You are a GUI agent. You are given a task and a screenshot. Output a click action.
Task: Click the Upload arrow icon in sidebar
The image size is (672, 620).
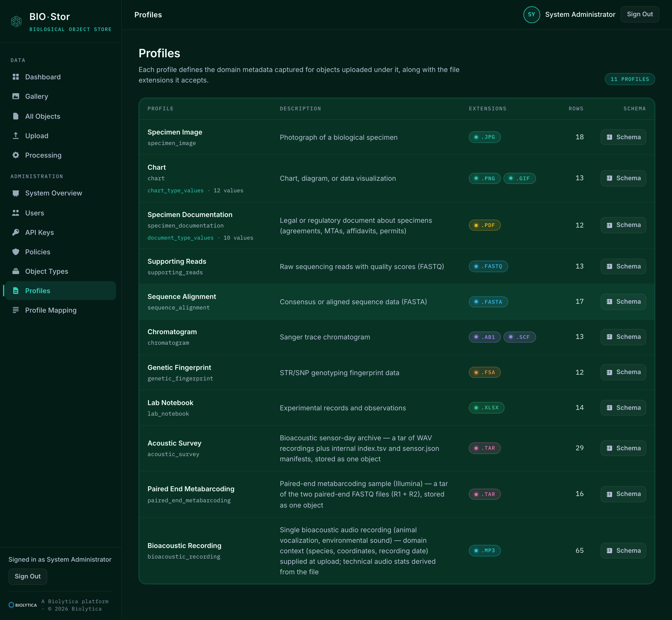[x=16, y=136]
